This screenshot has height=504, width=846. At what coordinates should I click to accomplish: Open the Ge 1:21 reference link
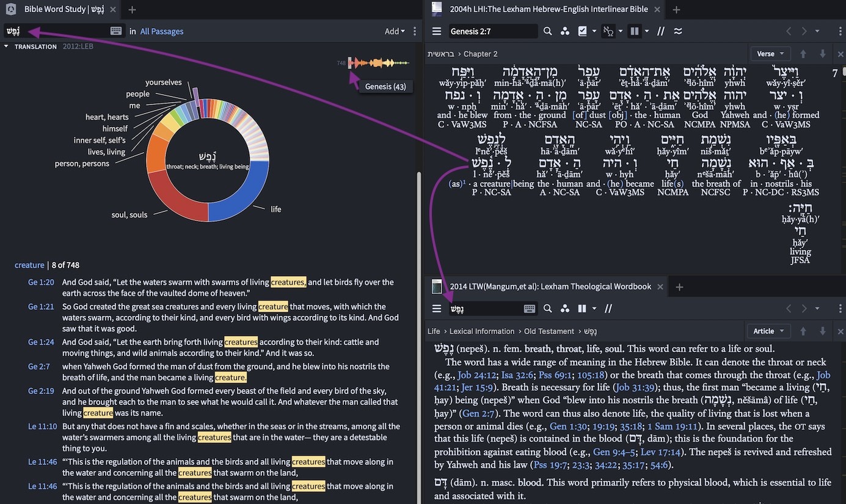pyautogui.click(x=41, y=307)
